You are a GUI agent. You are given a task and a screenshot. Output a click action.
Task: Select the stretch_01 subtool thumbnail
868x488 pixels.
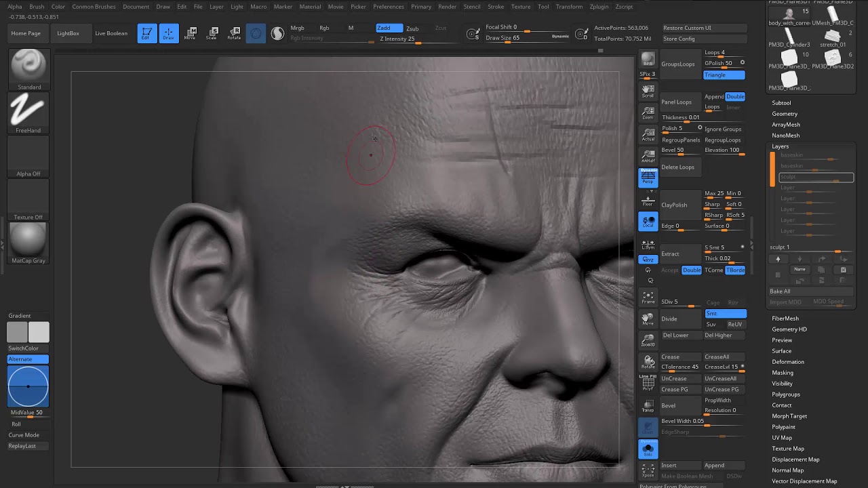(833, 37)
